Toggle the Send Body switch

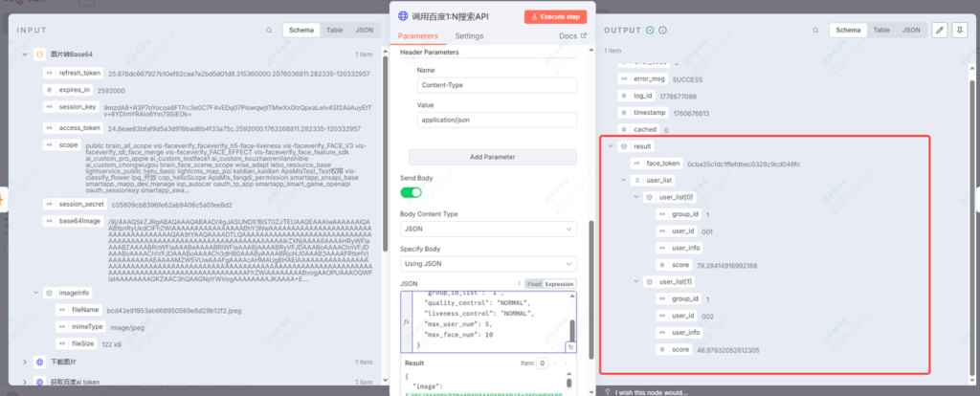411,193
